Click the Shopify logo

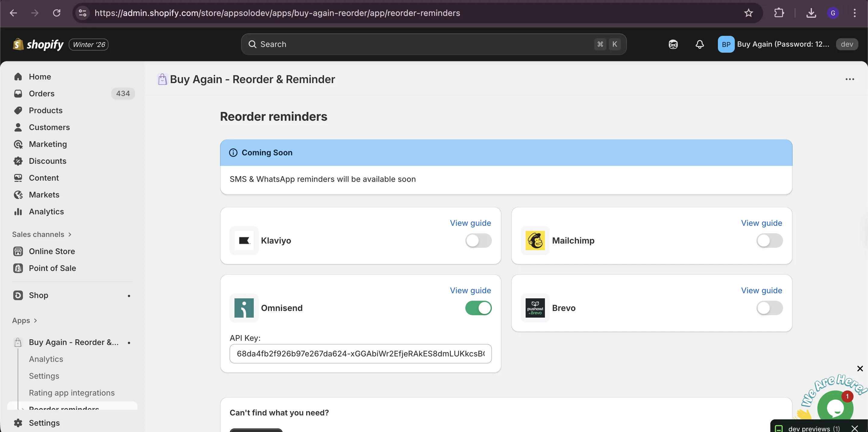tap(38, 45)
